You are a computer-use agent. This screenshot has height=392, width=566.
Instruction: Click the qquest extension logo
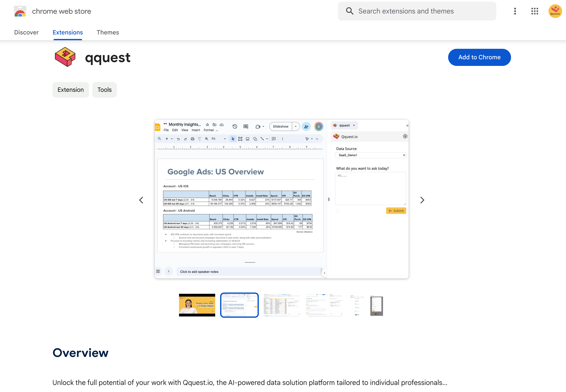[65, 57]
